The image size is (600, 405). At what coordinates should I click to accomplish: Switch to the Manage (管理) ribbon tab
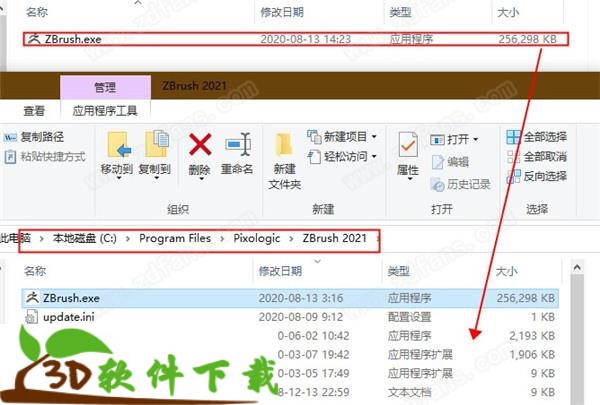click(105, 87)
